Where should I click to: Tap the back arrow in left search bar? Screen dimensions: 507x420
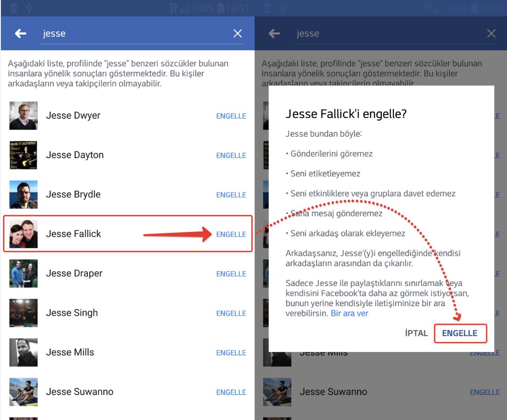20,34
